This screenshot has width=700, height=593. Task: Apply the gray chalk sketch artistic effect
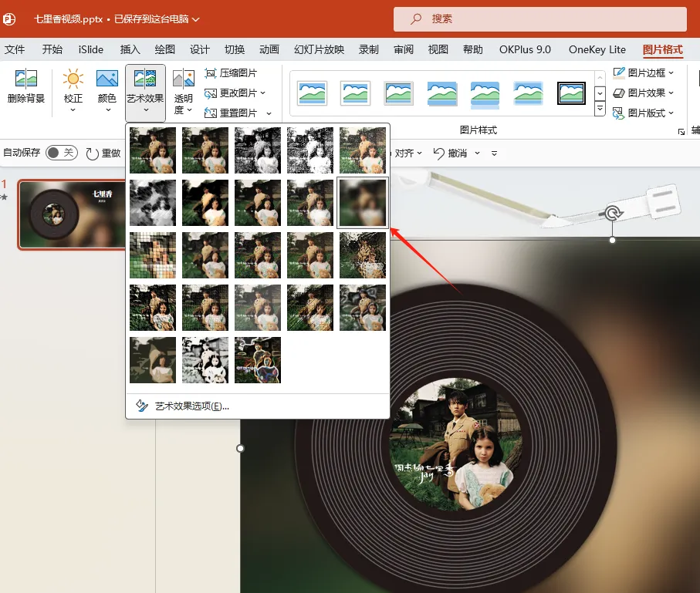pyautogui.click(x=153, y=203)
